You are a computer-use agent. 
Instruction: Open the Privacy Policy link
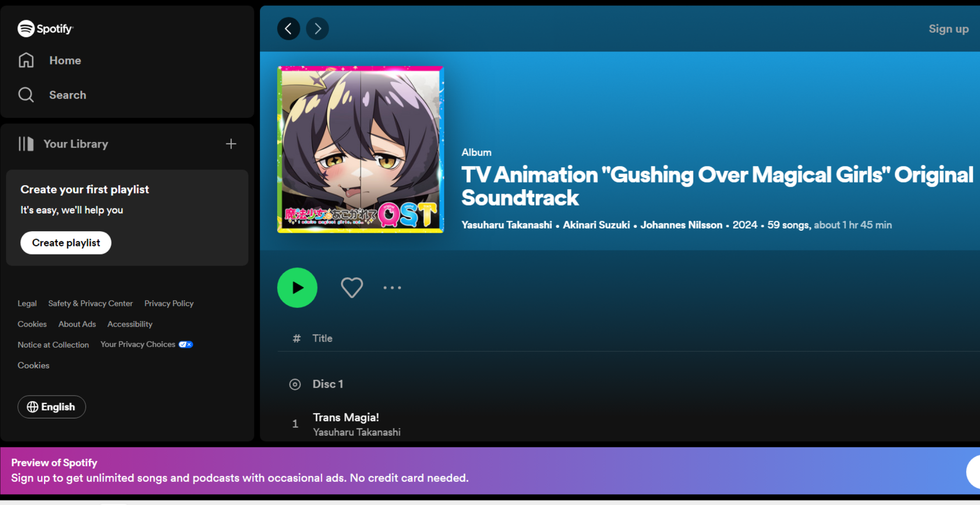coord(169,303)
